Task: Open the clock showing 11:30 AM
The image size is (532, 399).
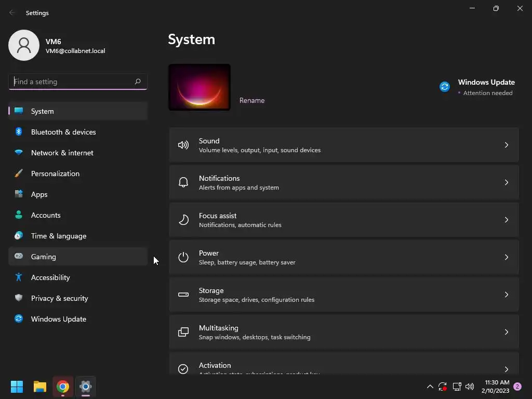Action: tap(495, 387)
